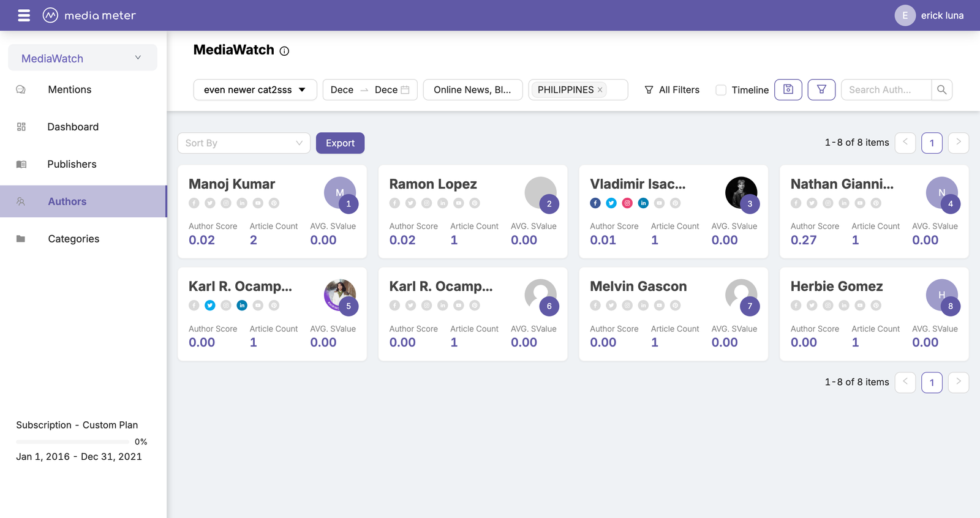Click Herbie Gomez's avatar
This screenshot has height=518, width=980.
click(942, 295)
